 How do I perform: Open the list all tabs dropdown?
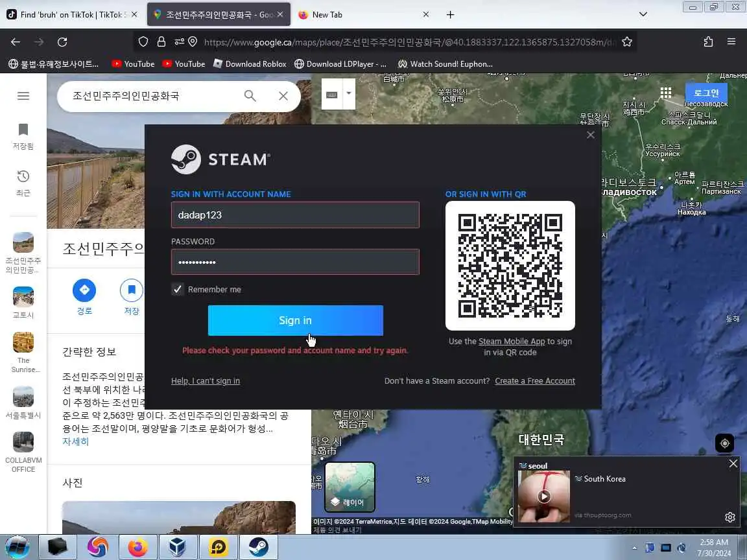643,14
